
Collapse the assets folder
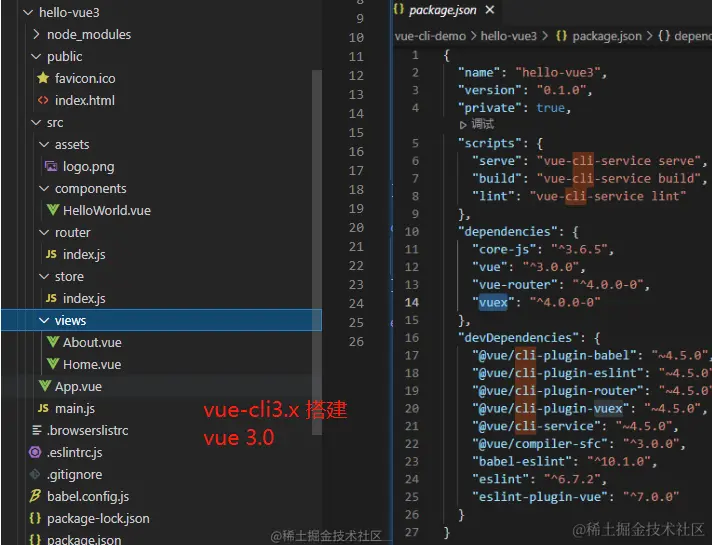click(x=44, y=144)
